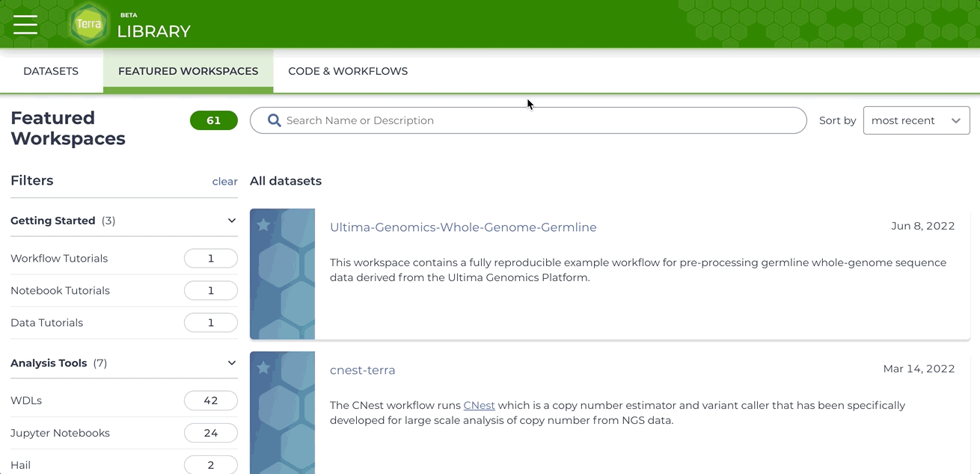Click the Getting Started section label
980x474 pixels.
click(53, 221)
